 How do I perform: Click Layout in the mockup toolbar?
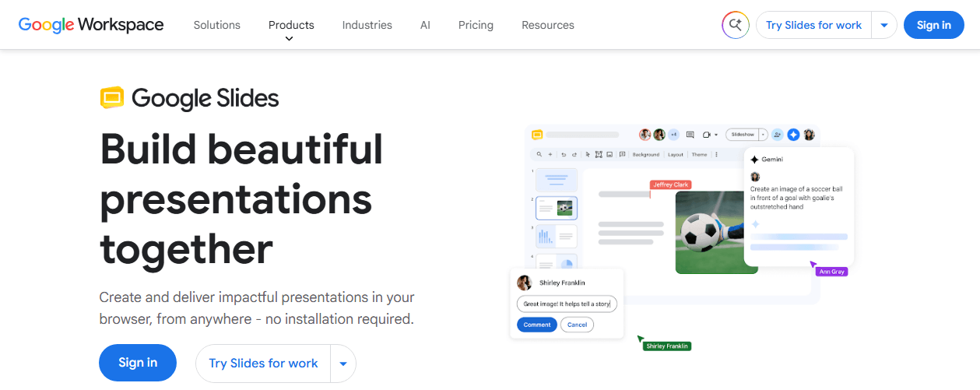[x=676, y=154]
